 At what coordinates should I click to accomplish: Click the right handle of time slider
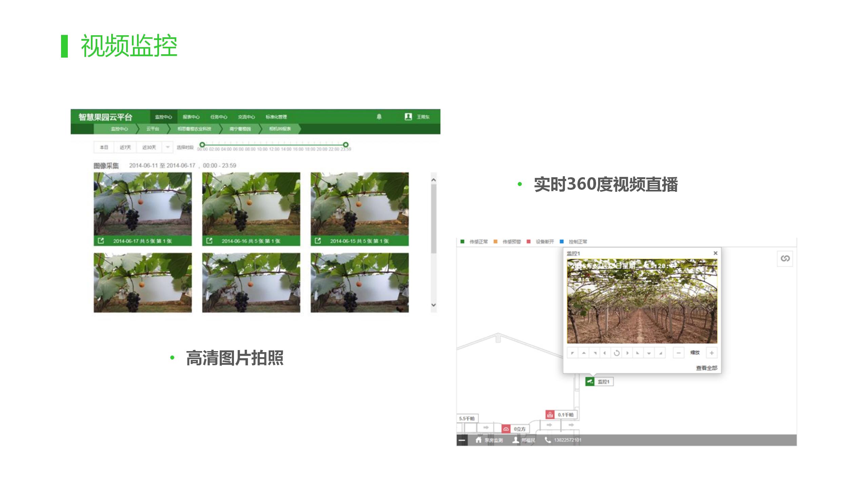[x=346, y=145]
